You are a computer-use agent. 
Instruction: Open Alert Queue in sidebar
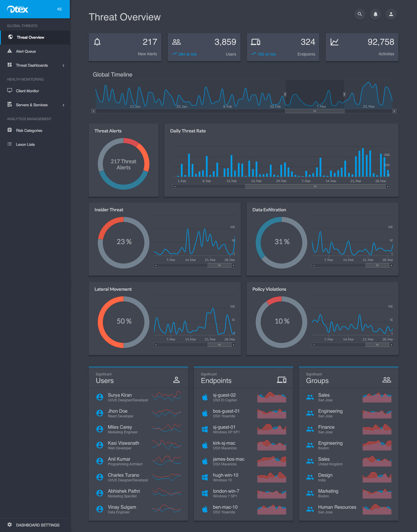point(35,52)
